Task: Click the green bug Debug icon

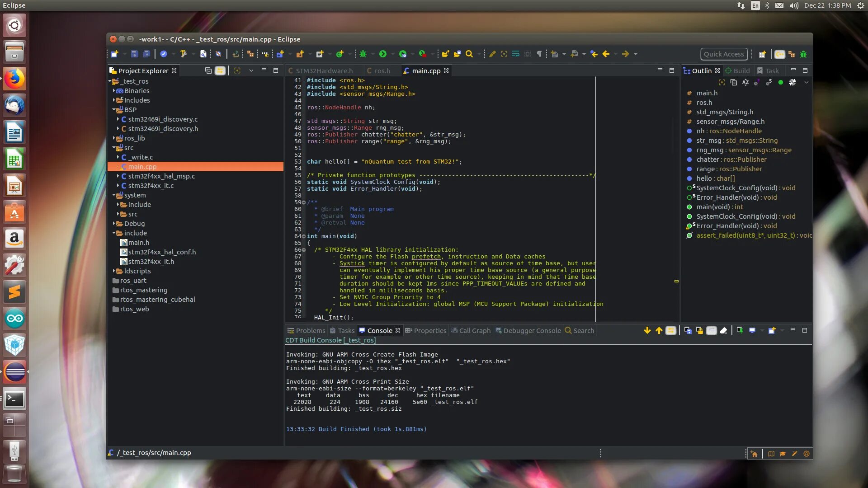Action: [x=363, y=54]
